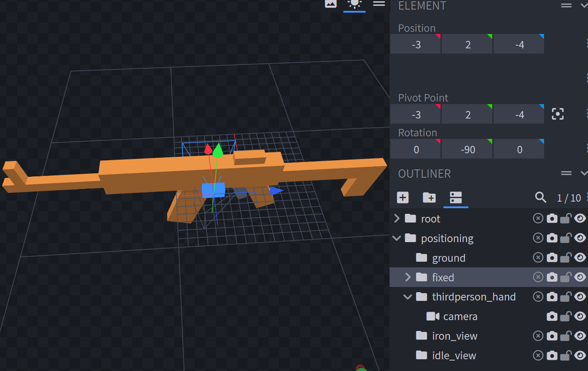Toggle shading for fixed group
Viewport: 588px width, 371px height.
point(552,277)
